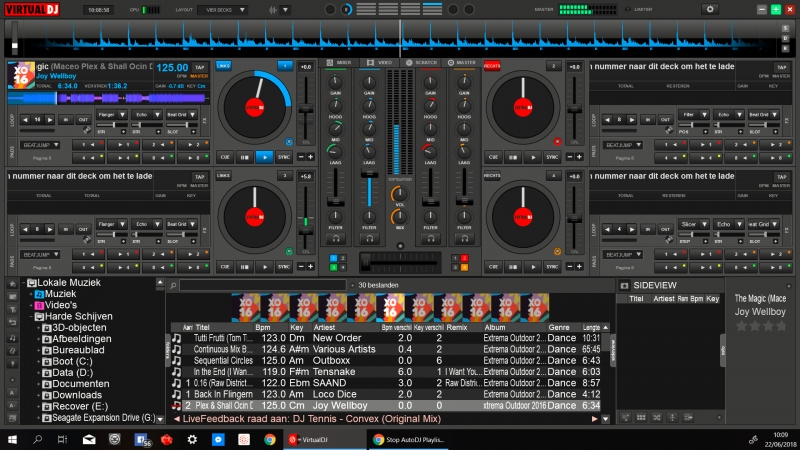Click the music note icon for Tutti Frutti
This screenshot has width=800, height=450.
point(177,338)
